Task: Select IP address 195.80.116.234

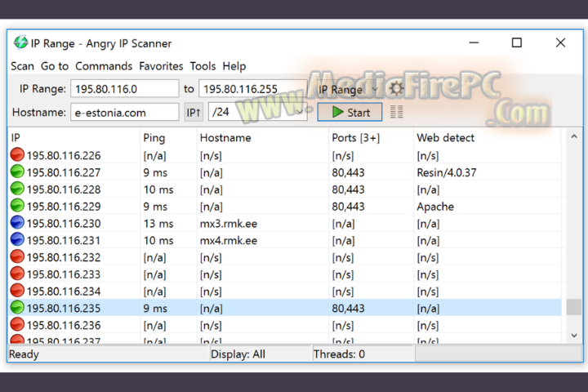Action: (x=64, y=291)
